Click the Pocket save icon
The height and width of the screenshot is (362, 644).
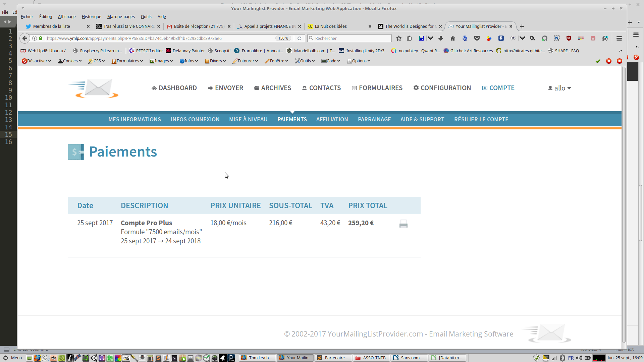(x=477, y=38)
